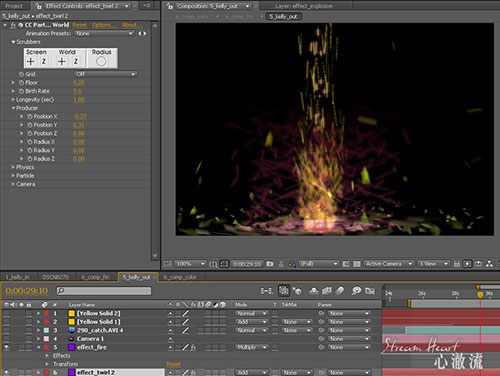Click the Screen Z scrubber
The height and width of the screenshot is (376, 500).
click(x=44, y=61)
